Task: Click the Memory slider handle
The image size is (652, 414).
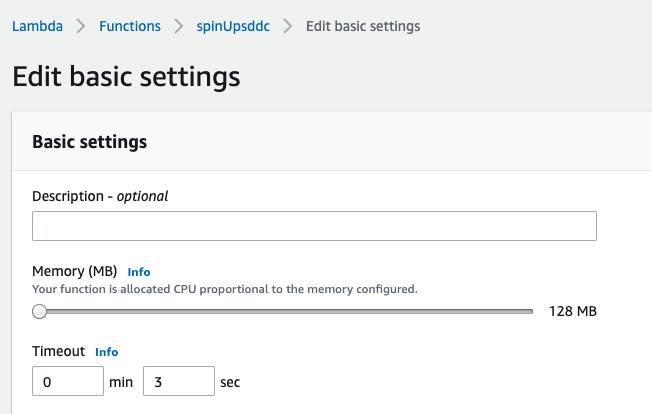Action: point(39,312)
